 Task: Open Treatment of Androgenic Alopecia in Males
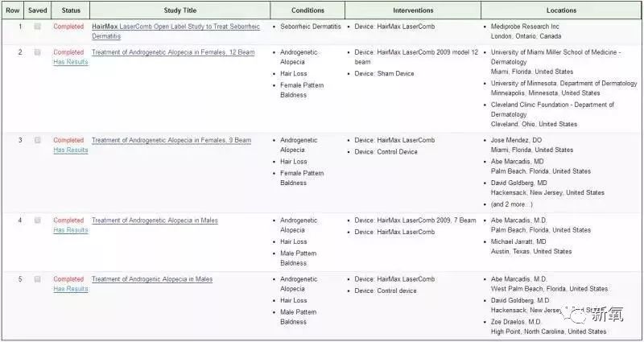[x=152, y=278]
